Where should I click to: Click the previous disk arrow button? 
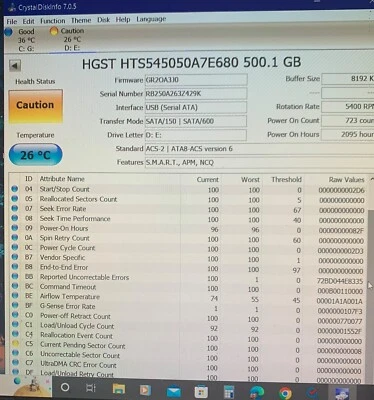pos(14,65)
